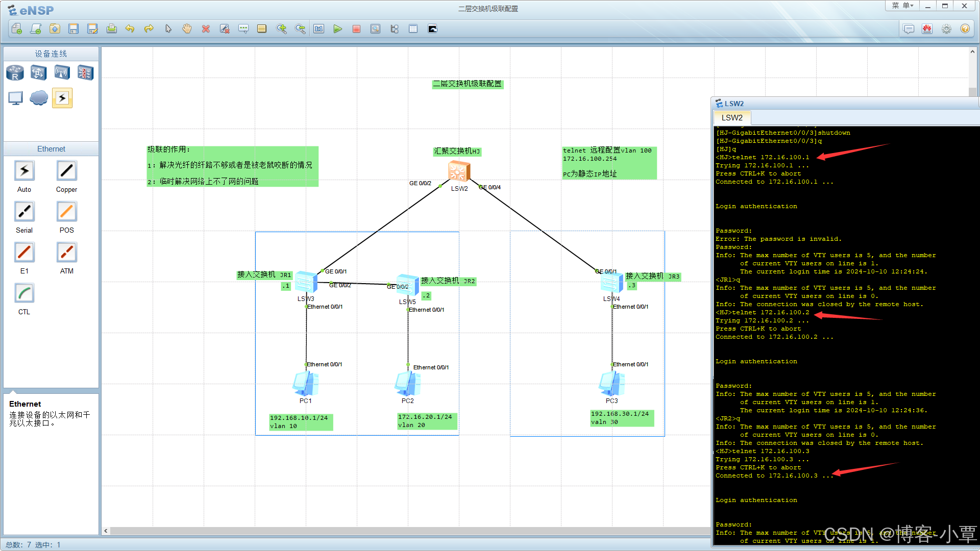Image resolution: width=980 pixels, height=551 pixels.
Task: Click the canvas horizontal scrollbar left arrow
Action: [106, 531]
